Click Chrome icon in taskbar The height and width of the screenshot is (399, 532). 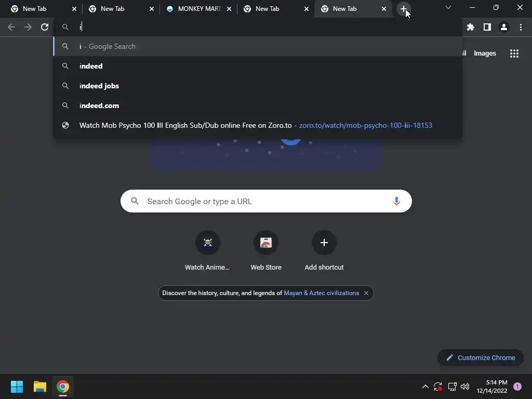click(x=63, y=387)
